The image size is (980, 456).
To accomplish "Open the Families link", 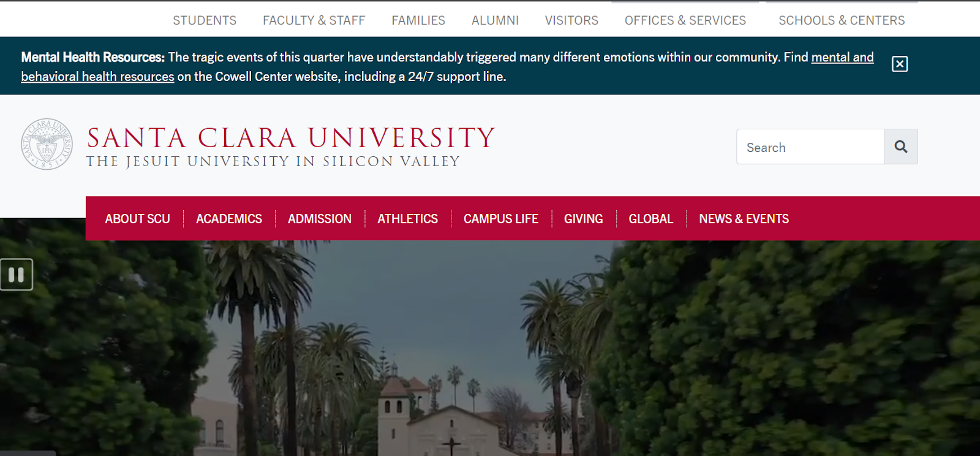I will pos(418,20).
